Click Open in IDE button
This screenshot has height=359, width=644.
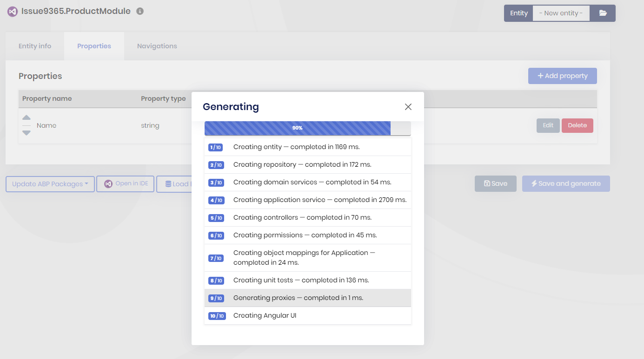click(x=126, y=184)
